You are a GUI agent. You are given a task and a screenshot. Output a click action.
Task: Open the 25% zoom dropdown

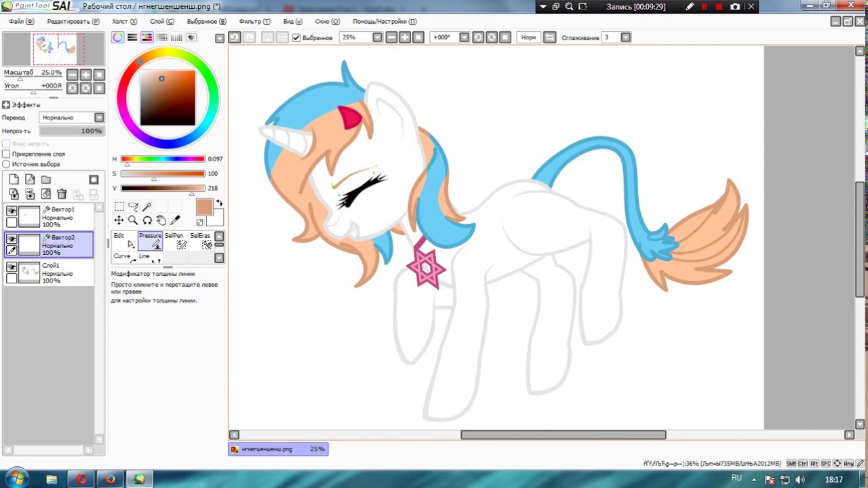(x=378, y=37)
